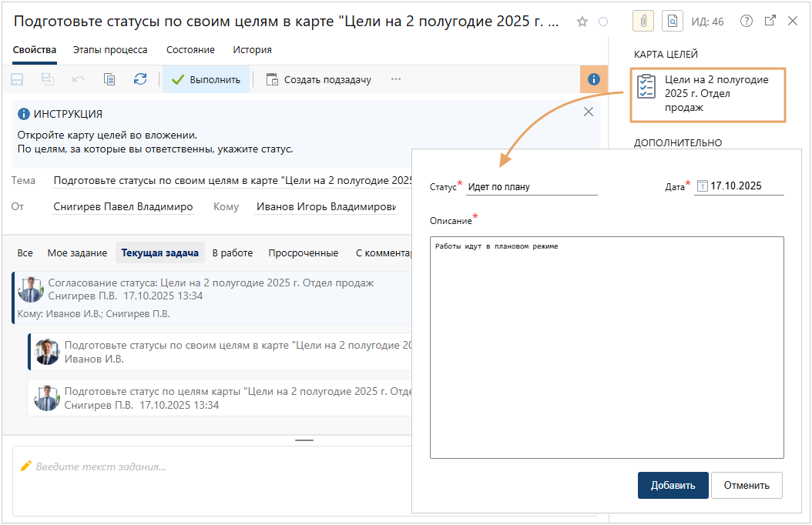
Task: Open the calendar picker for Дата field
Action: tap(702, 186)
